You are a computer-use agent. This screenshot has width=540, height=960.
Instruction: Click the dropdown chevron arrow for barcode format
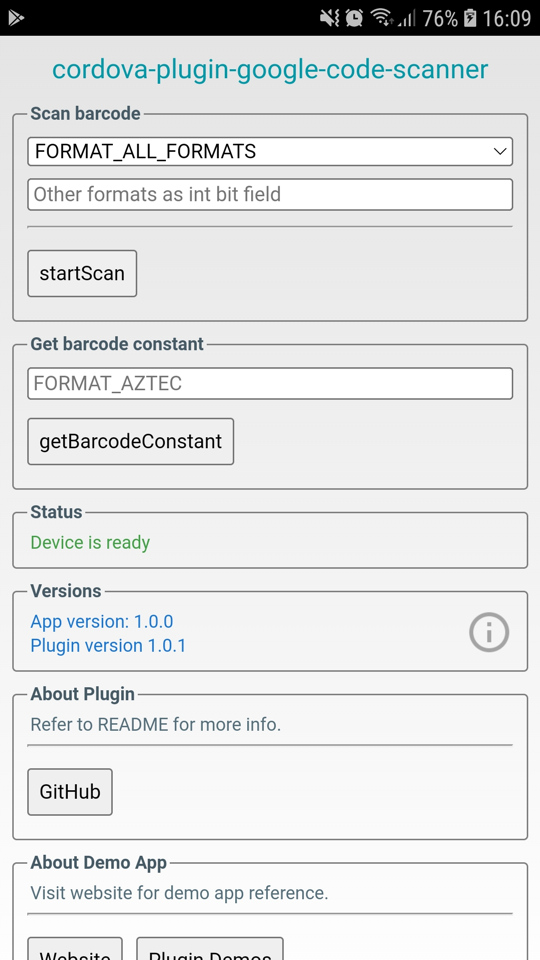500,151
